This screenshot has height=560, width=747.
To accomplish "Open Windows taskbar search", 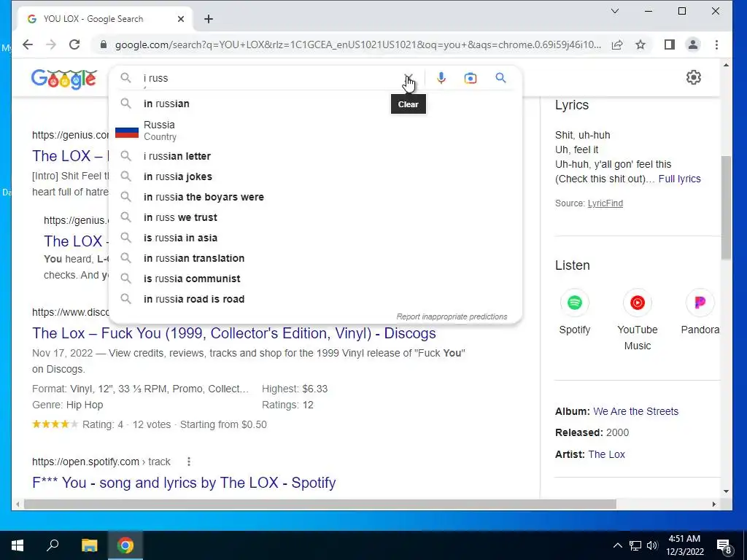I will (53, 545).
